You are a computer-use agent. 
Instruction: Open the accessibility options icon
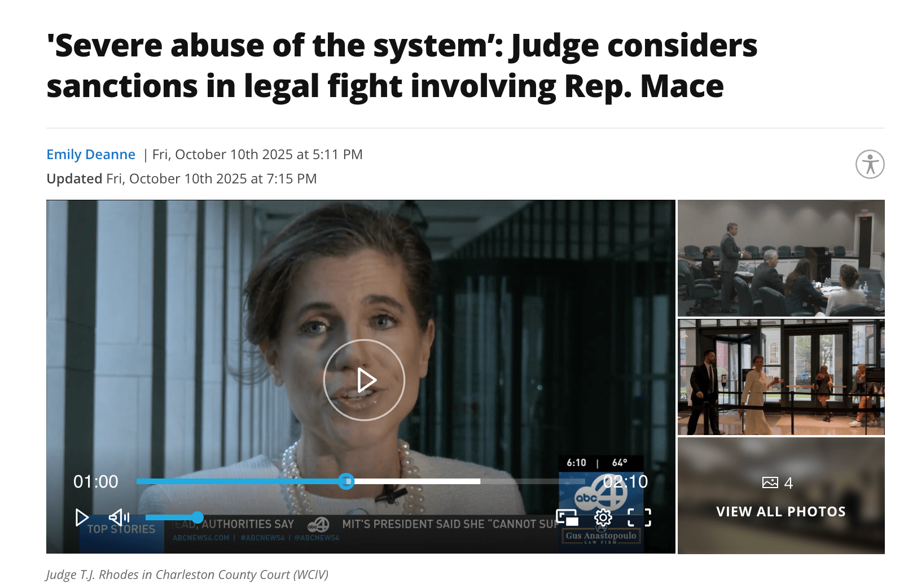tap(870, 164)
